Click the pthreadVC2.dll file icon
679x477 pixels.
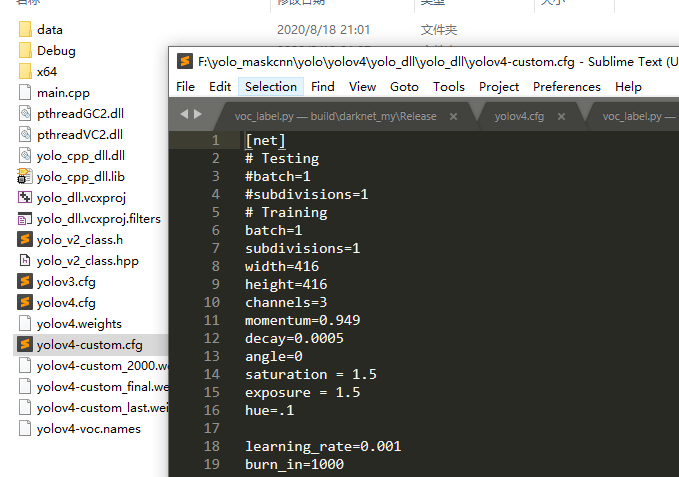[25, 135]
